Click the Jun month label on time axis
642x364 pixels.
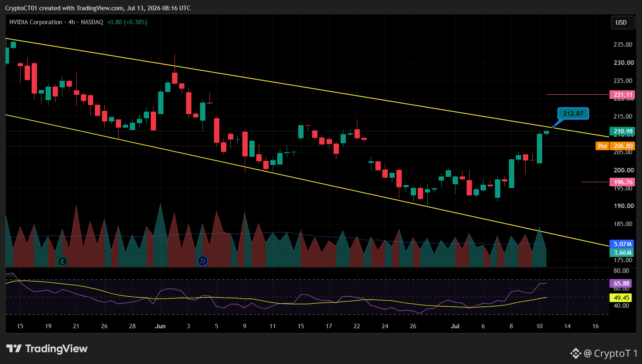pyautogui.click(x=161, y=326)
